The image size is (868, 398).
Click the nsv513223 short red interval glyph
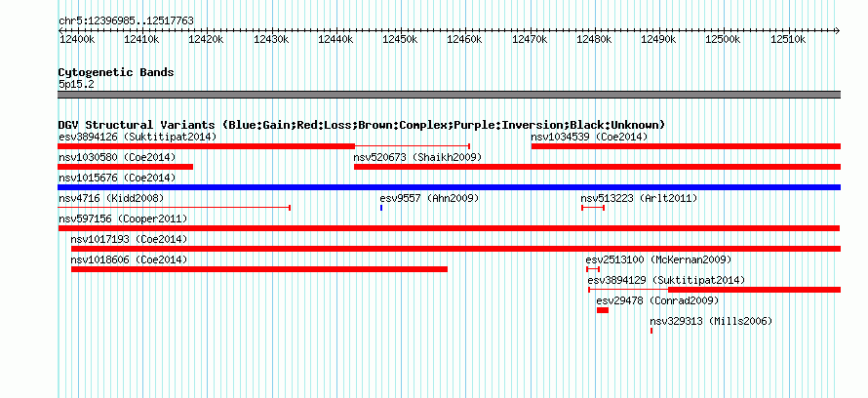593,208
